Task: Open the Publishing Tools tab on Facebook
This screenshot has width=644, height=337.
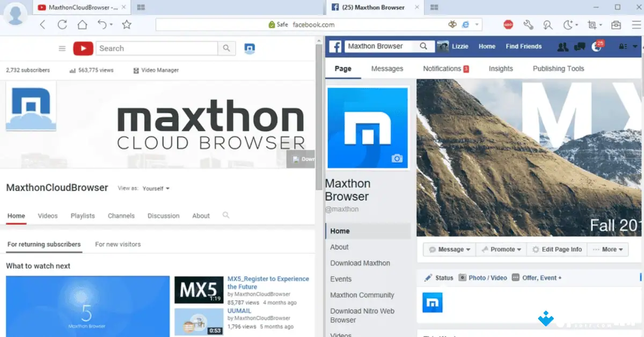Action: coord(558,68)
